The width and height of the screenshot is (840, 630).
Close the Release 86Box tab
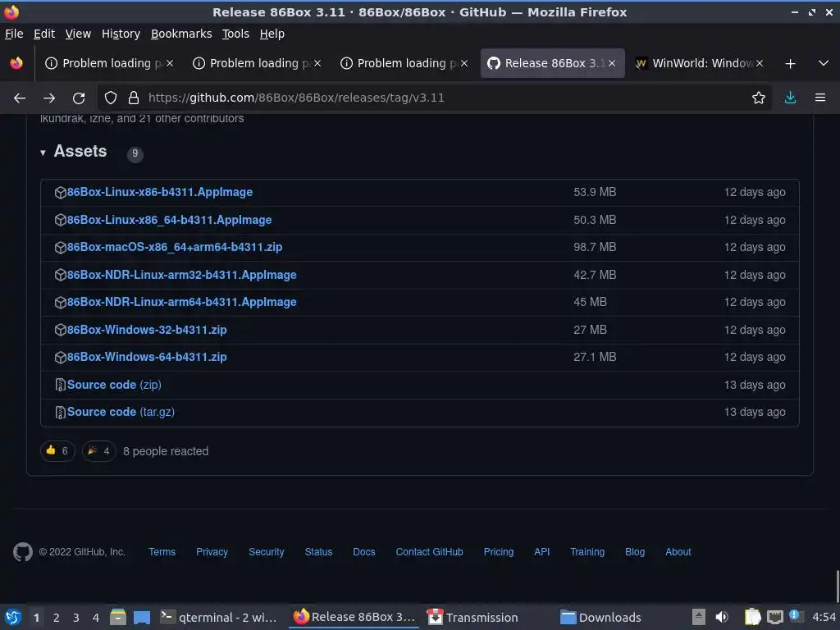coord(612,63)
